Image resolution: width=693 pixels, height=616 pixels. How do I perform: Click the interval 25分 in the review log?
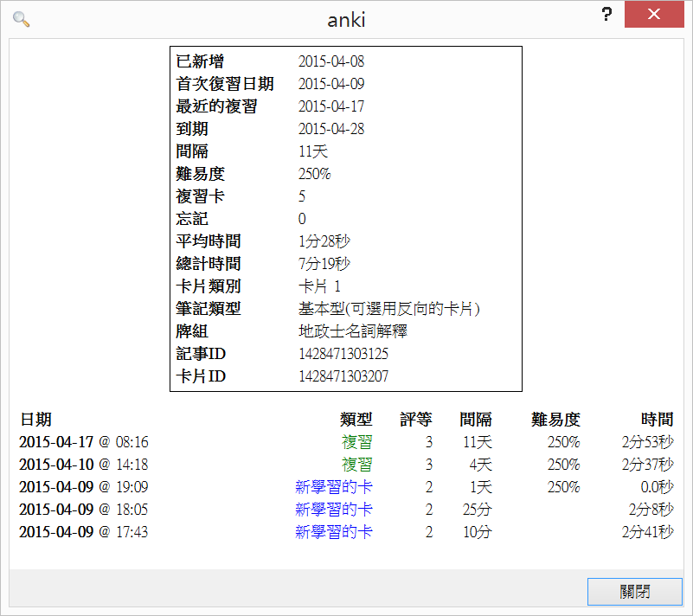pyautogui.click(x=477, y=510)
